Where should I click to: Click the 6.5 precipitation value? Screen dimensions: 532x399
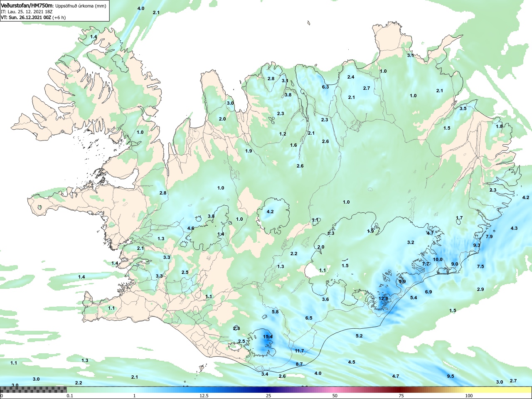click(309, 318)
